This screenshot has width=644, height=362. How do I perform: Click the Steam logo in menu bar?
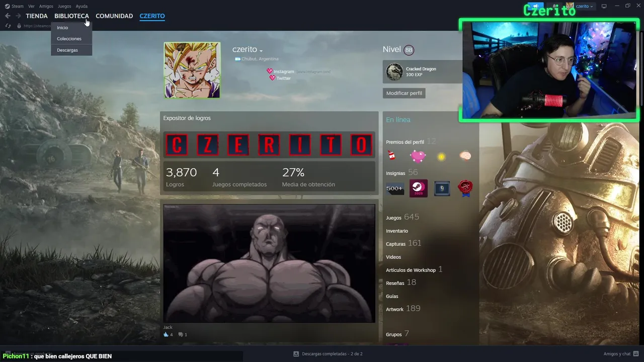[7, 6]
